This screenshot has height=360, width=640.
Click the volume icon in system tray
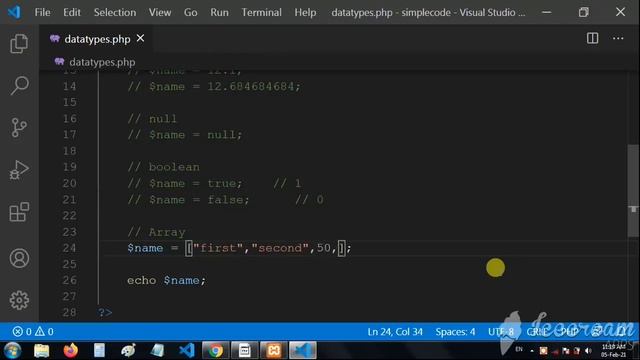588,351
